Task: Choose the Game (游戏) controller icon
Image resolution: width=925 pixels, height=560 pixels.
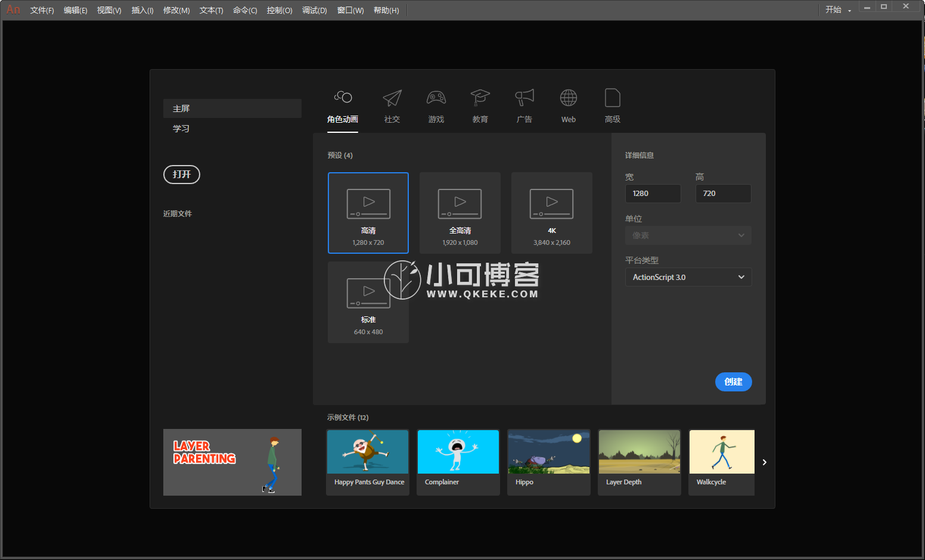Action: (436, 97)
